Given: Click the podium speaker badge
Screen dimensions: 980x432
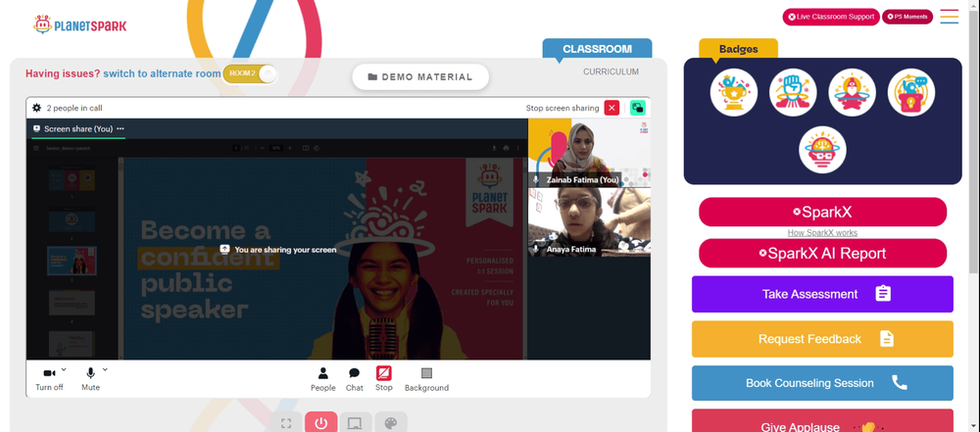Looking at the screenshot, I should [911, 92].
